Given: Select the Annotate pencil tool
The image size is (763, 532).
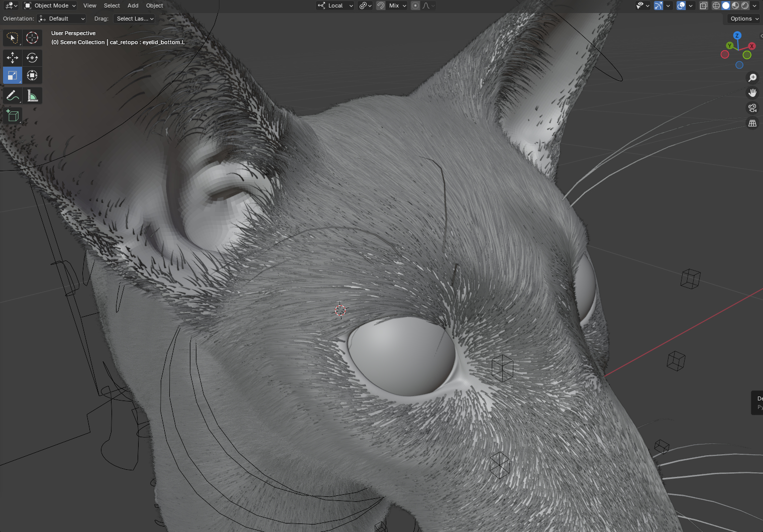Looking at the screenshot, I should tap(13, 95).
